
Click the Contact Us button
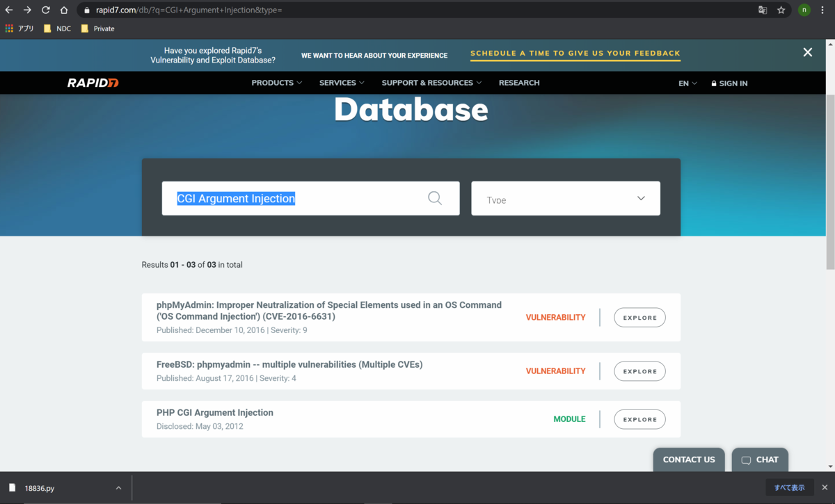[x=689, y=460]
